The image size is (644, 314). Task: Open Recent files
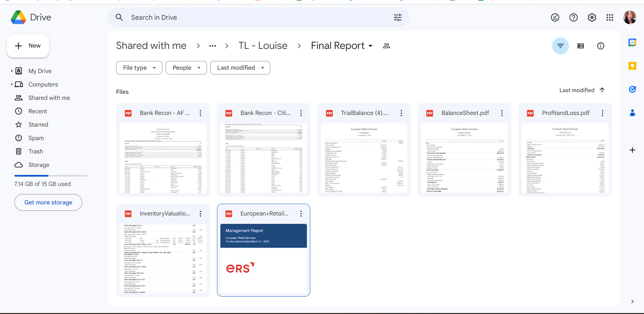pyautogui.click(x=38, y=111)
